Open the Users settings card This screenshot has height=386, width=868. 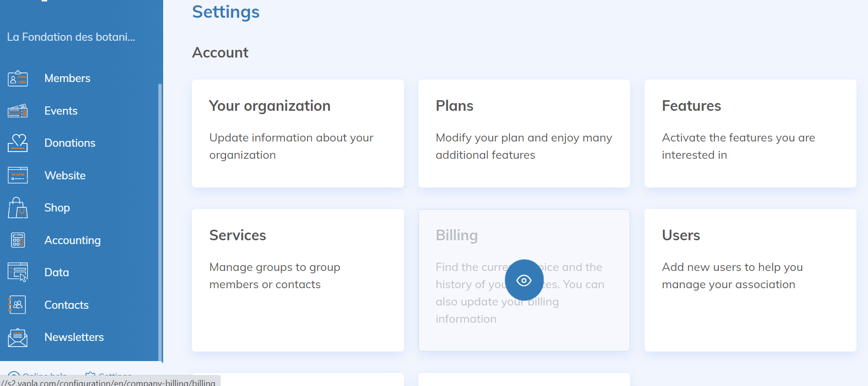coord(750,280)
